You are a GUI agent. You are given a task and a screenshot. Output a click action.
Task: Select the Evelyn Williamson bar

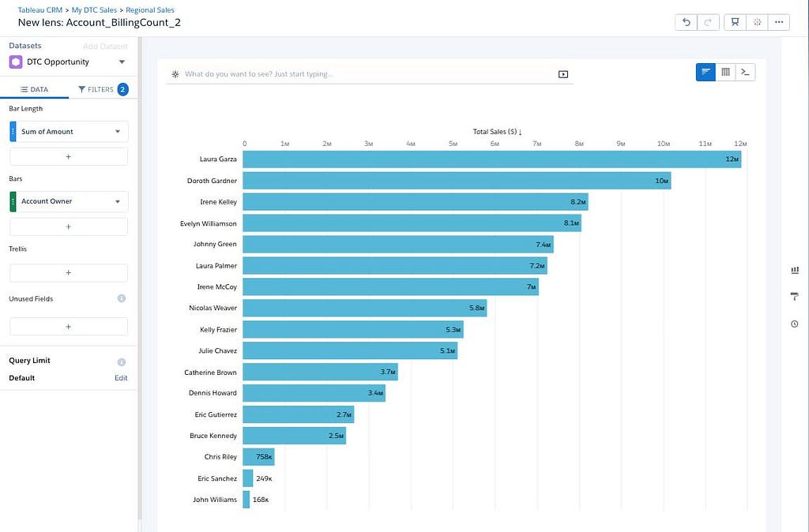tap(412, 223)
